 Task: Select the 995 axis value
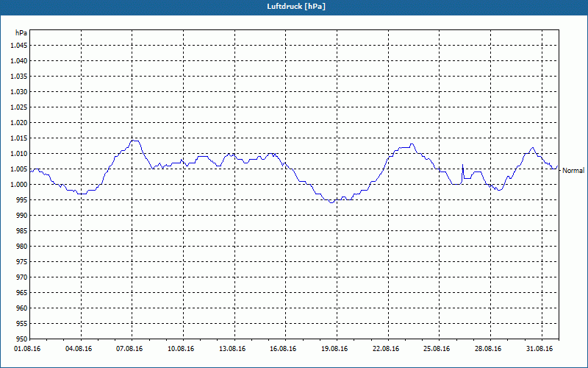click(22, 199)
